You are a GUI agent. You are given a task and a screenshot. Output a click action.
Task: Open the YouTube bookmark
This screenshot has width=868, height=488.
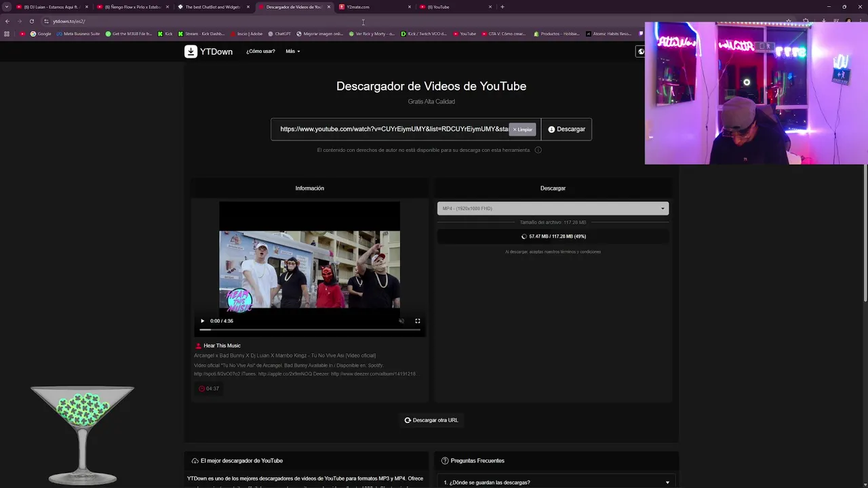tap(465, 34)
